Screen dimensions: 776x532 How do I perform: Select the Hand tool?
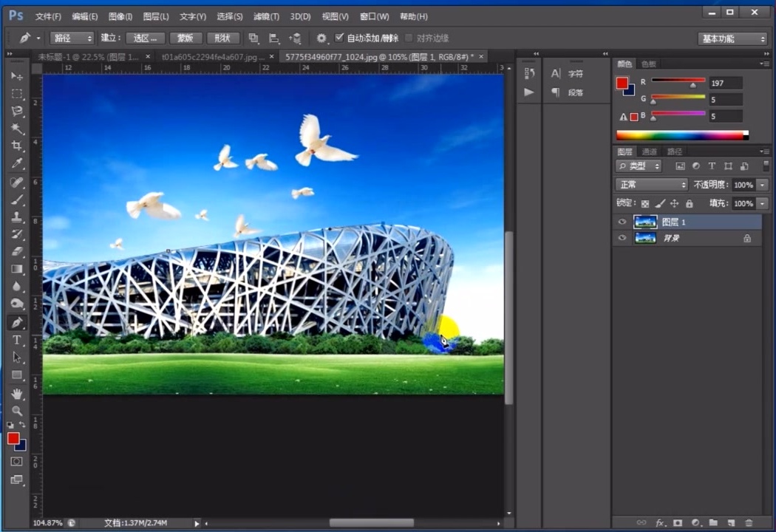tap(17, 393)
